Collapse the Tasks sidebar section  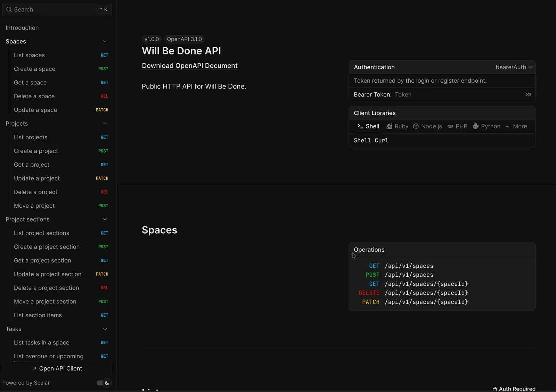[105, 329]
